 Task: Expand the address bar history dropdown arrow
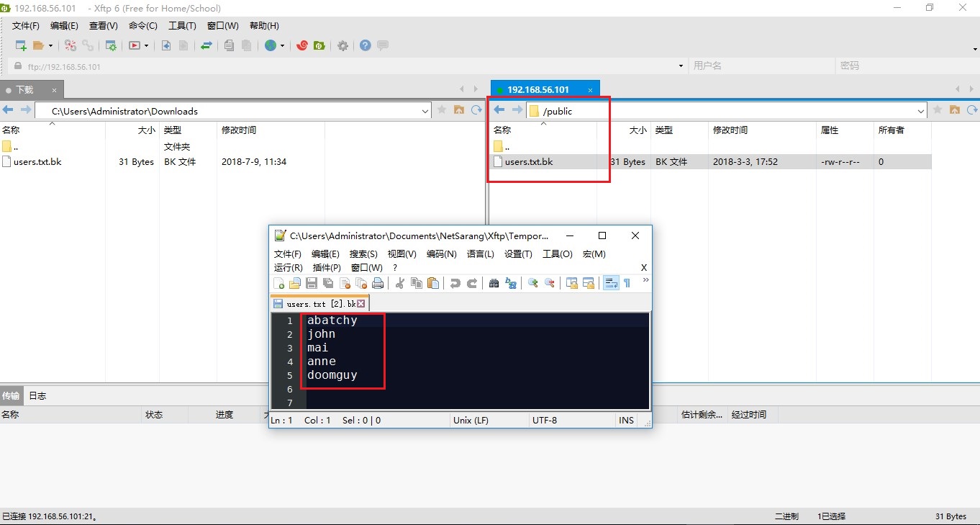(681, 66)
